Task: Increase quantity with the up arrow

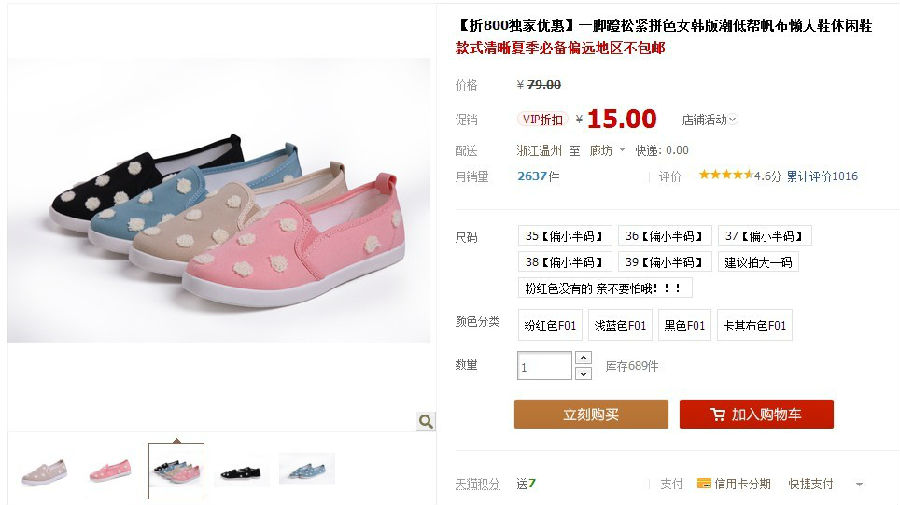Action: pos(583,358)
